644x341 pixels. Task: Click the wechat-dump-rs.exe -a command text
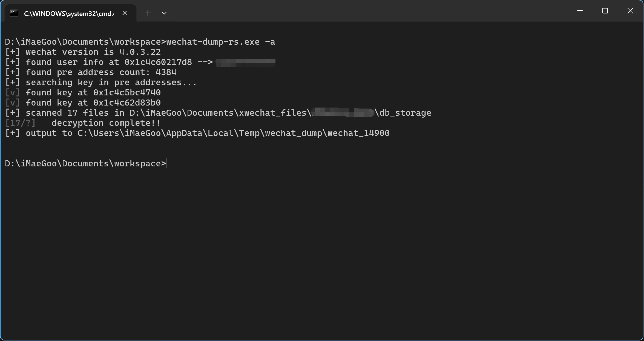(x=221, y=42)
